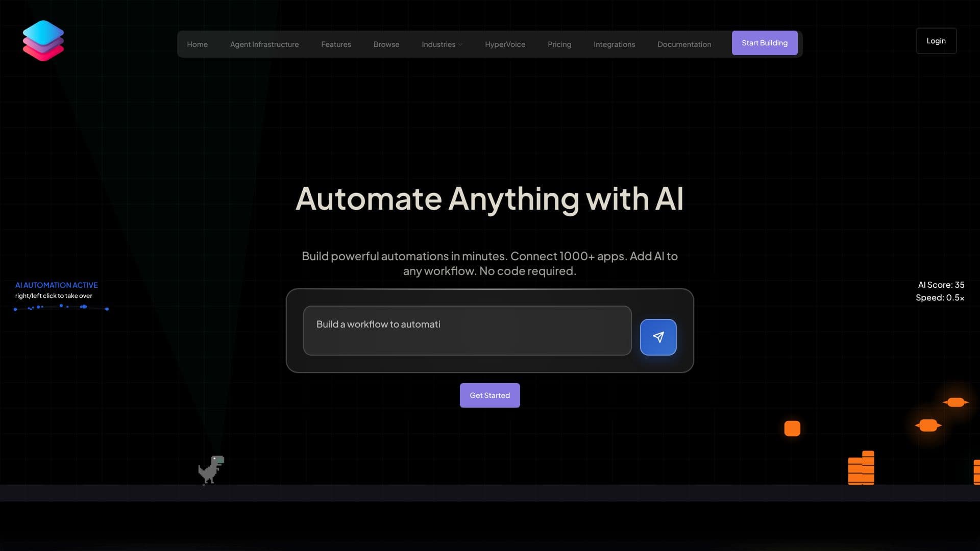Image resolution: width=980 pixels, height=551 pixels.
Task: Click the Speed: 0.5x text
Action: coord(940,297)
